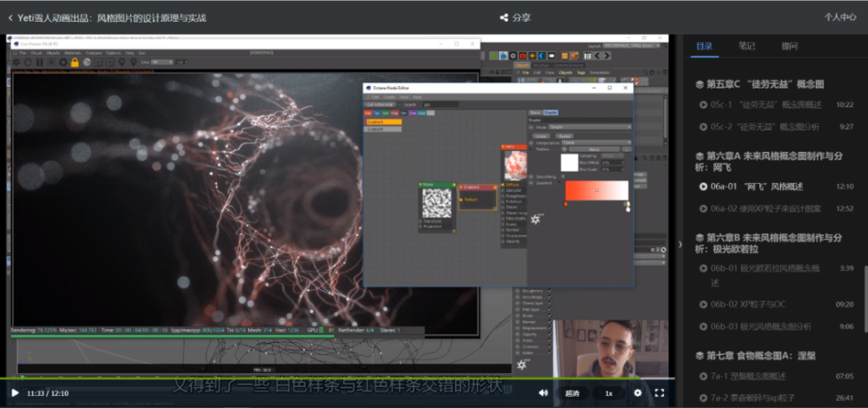Toggle the Normal channel checkbox
This screenshot has width=868, height=408.
pyautogui.click(x=549, y=322)
